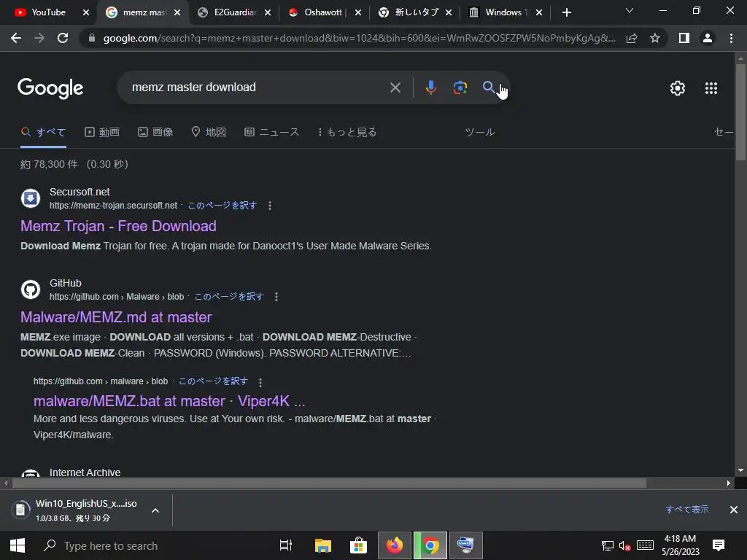The width and height of the screenshot is (747, 560).
Task: Go to Google homepage logo
Action: coord(50,88)
